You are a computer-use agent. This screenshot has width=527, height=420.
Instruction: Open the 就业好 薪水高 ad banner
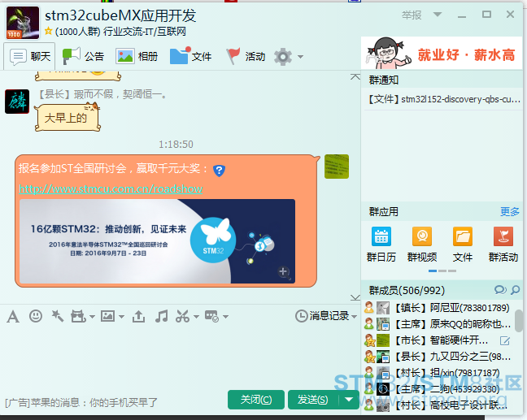[x=442, y=54]
